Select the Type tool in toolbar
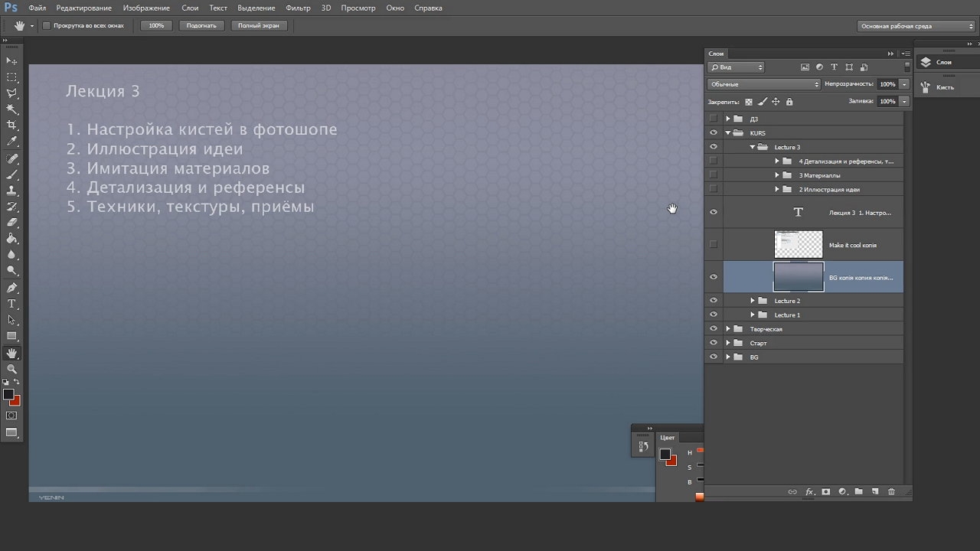 pos(11,304)
